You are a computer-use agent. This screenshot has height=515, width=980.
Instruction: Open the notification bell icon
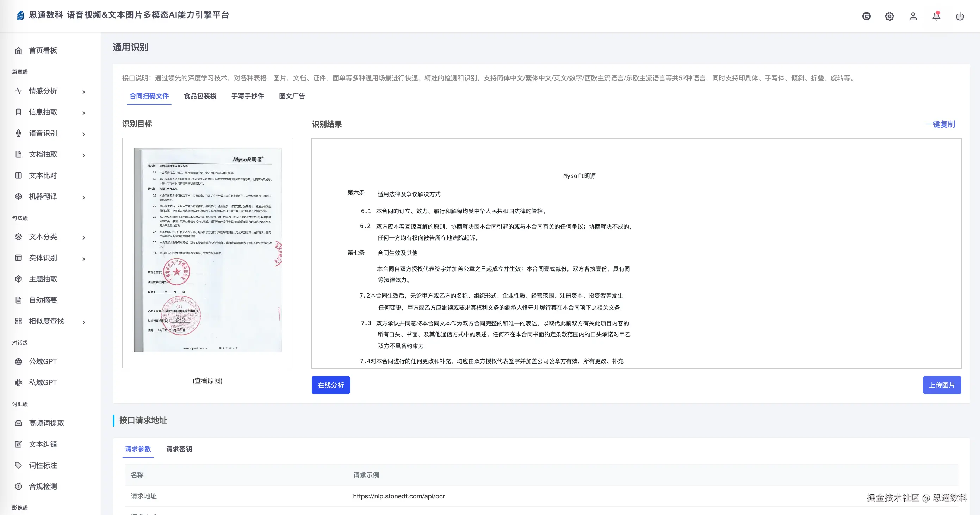[x=936, y=16]
